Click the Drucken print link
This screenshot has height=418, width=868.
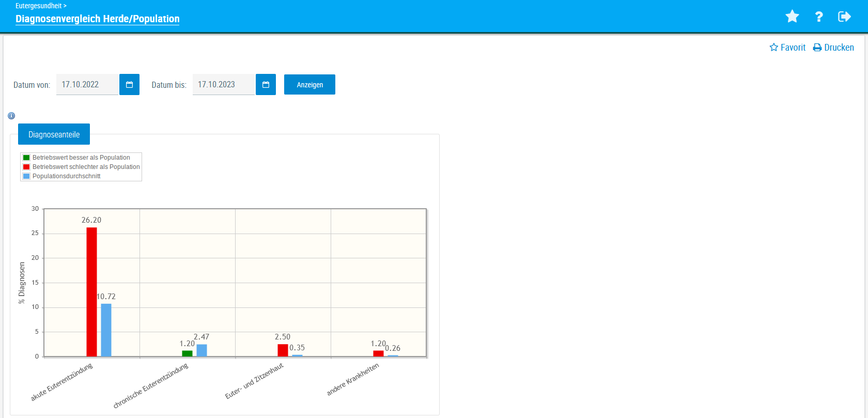point(833,48)
